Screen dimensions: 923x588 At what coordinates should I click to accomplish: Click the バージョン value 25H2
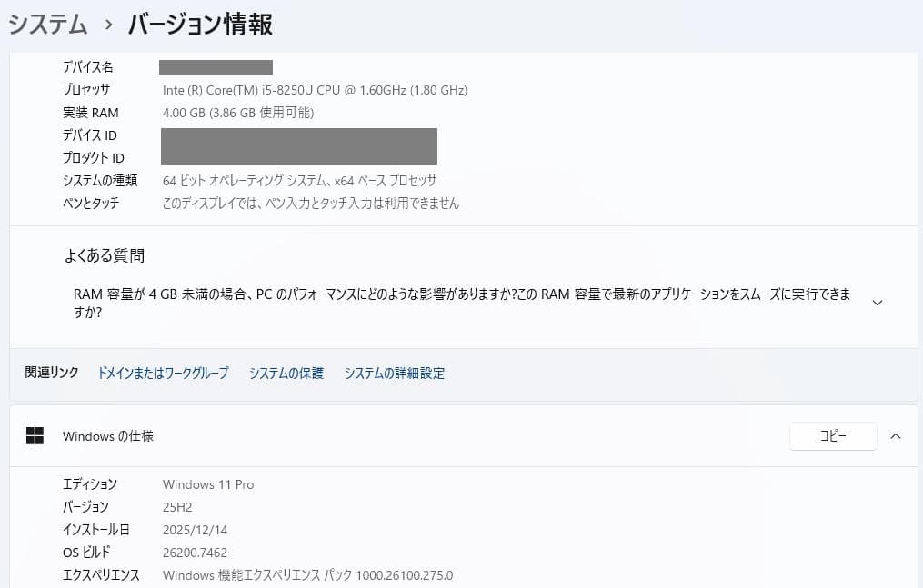[x=176, y=507]
